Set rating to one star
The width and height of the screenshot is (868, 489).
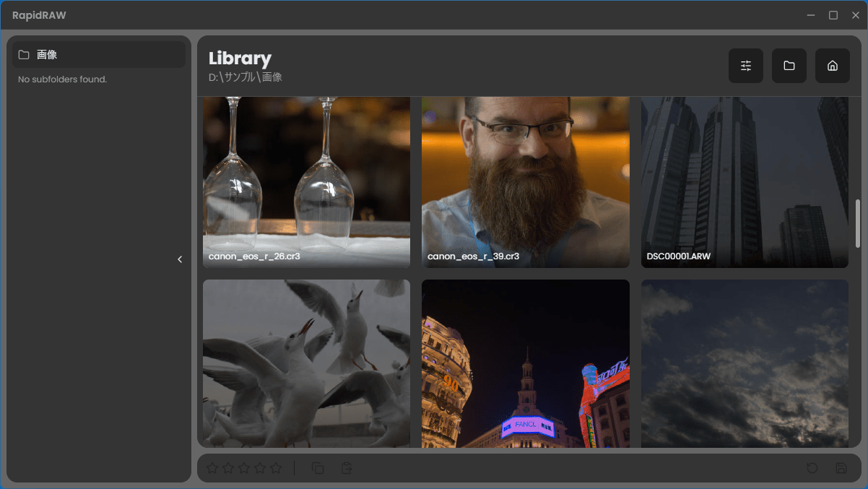[x=212, y=468]
